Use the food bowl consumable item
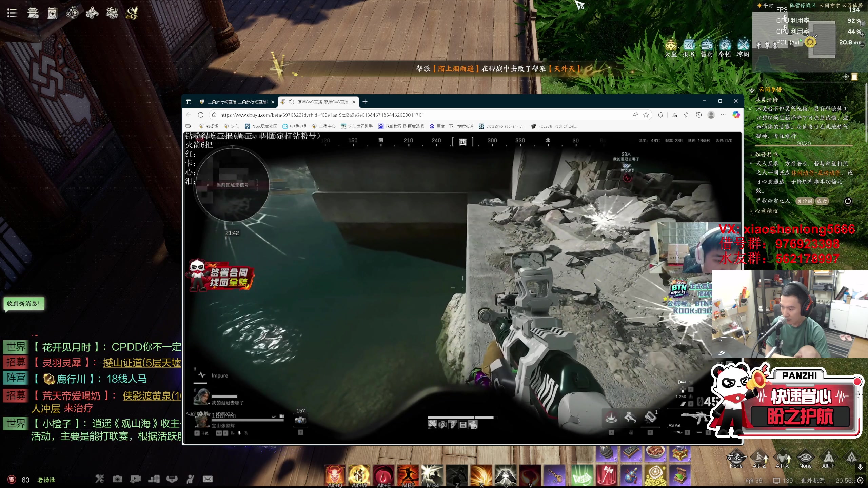Image resolution: width=868 pixels, height=488 pixels. [656, 453]
